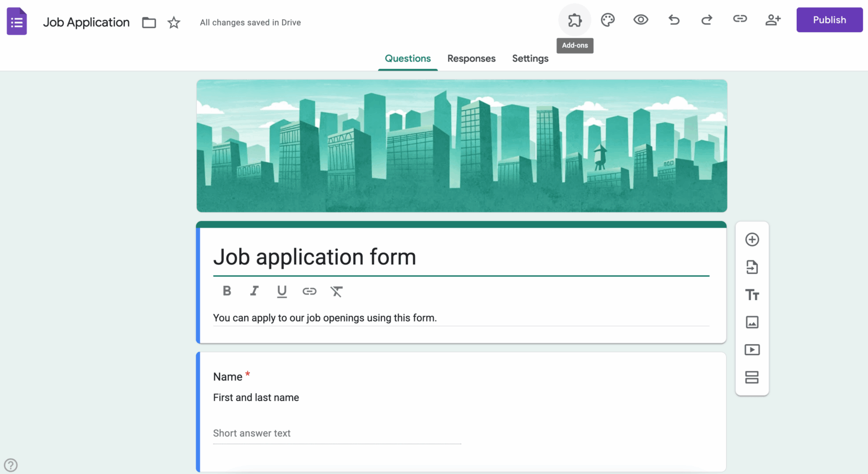Viewport: 868px width, 474px height.
Task: Add a title and description block
Action: click(752, 294)
